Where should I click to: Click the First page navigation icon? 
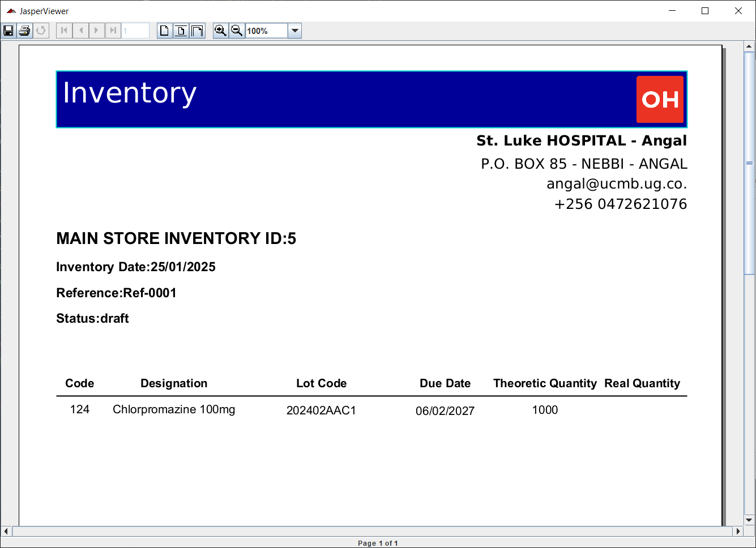click(63, 31)
